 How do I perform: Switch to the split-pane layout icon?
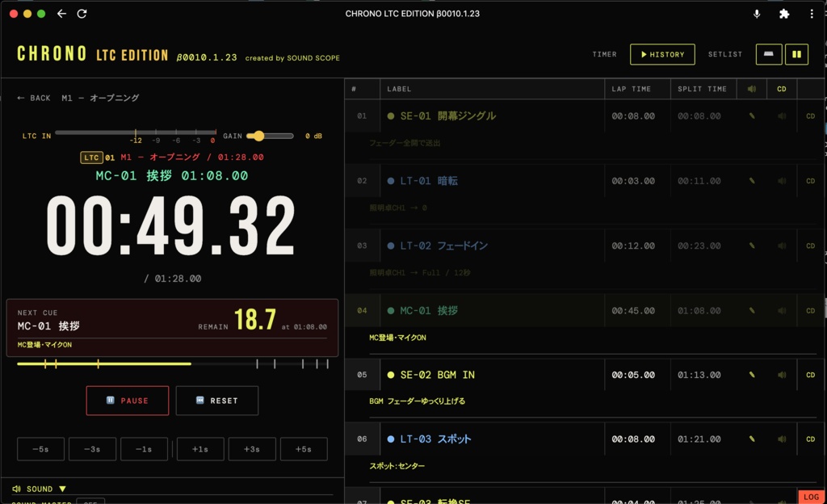796,54
